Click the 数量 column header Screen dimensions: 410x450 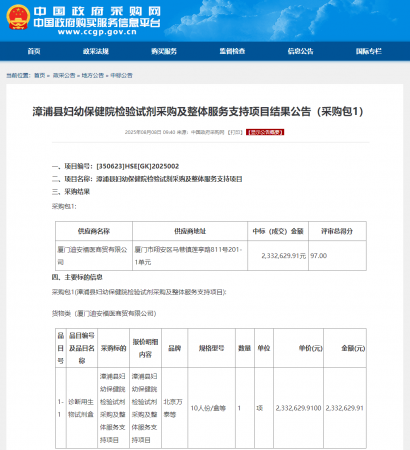[x=244, y=348]
